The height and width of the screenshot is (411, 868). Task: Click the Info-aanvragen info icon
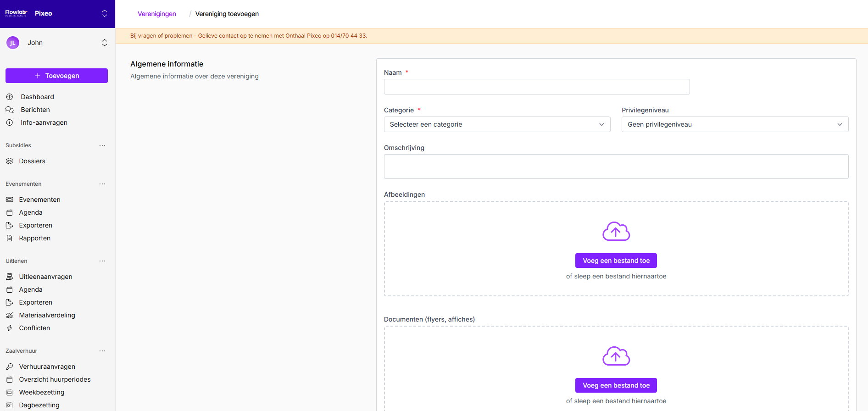(x=10, y=122)
